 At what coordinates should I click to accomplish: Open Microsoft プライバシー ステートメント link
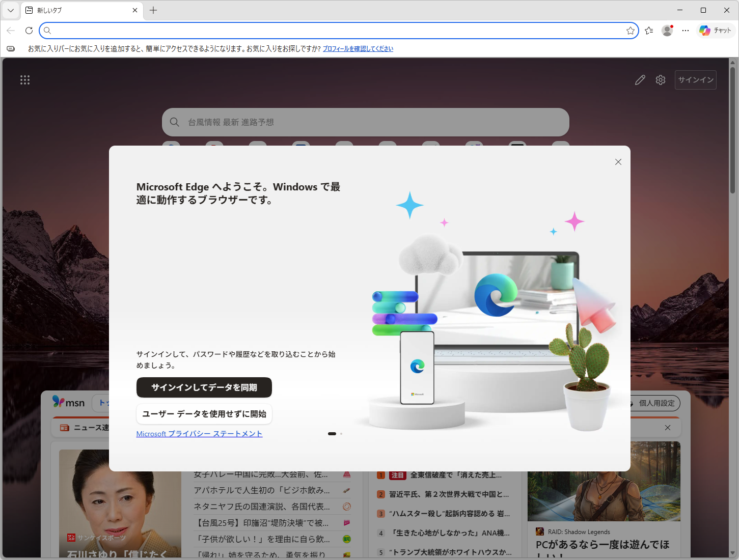(200, 434)
